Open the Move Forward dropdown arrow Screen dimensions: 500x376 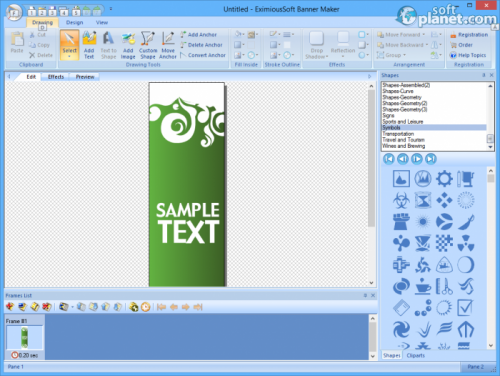tap(424, 35)
